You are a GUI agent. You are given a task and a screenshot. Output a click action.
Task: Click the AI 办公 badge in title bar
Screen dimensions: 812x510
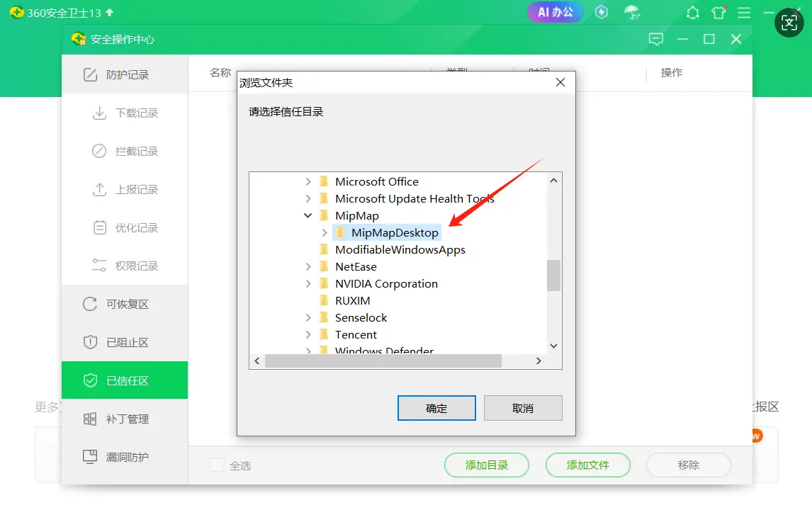tap(555, 12)
